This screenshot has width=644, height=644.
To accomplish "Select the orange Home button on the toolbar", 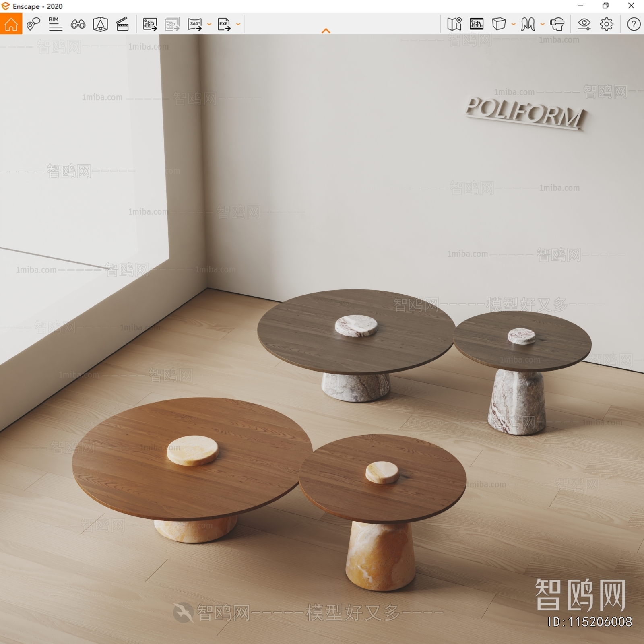I will pos(12,24).
